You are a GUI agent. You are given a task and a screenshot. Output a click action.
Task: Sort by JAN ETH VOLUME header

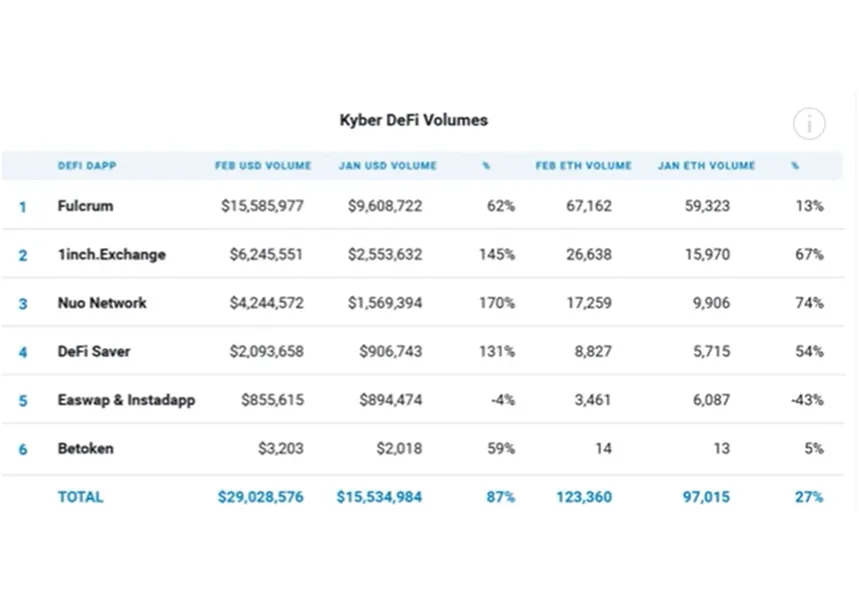point(707,166)
